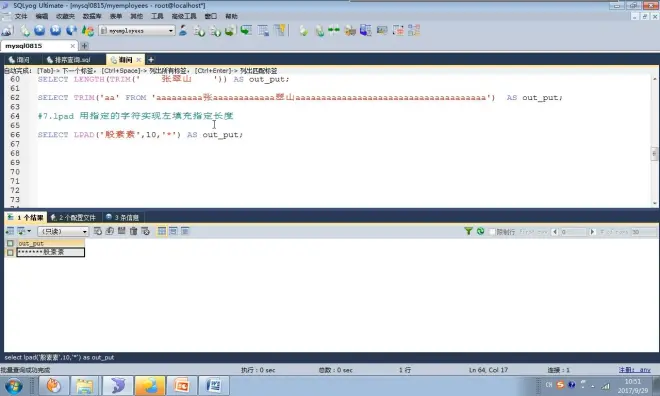Click the database synchronization wizard icon

coord(303,30)
